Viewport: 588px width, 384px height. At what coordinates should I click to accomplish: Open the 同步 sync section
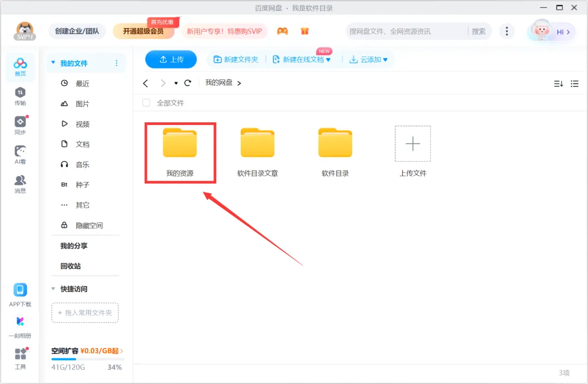(20, 126)
